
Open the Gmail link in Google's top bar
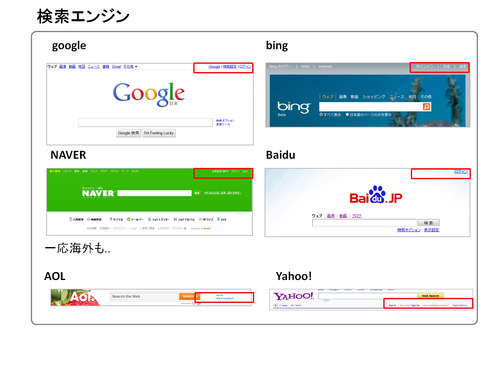tap(116, 67)
